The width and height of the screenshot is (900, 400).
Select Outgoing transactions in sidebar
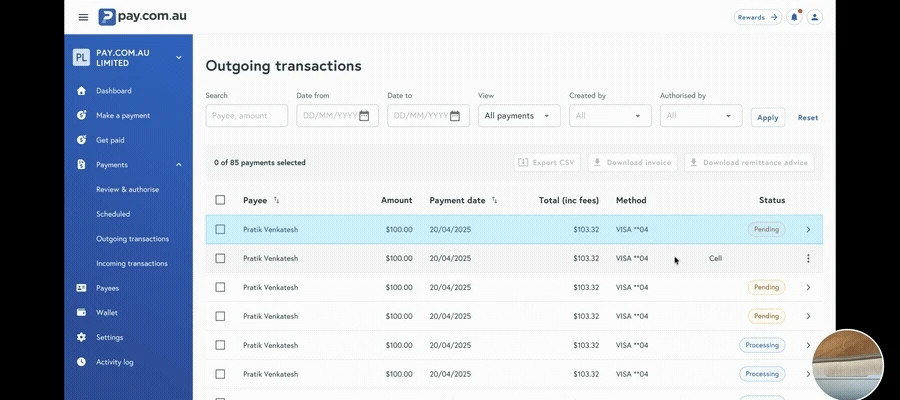[x=133, y=239]
